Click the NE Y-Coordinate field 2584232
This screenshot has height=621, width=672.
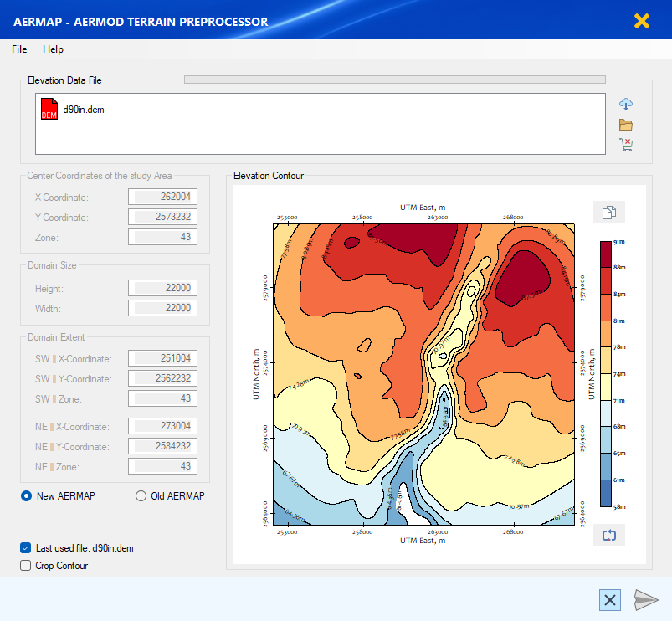(162, 446)
